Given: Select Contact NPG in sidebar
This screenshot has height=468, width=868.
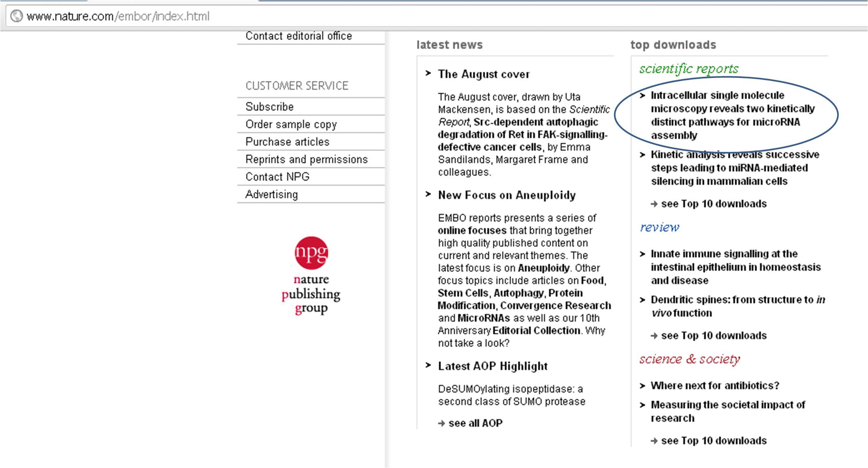Looking at the screenshot, I should pyautogui.click(x=277, y=177).
